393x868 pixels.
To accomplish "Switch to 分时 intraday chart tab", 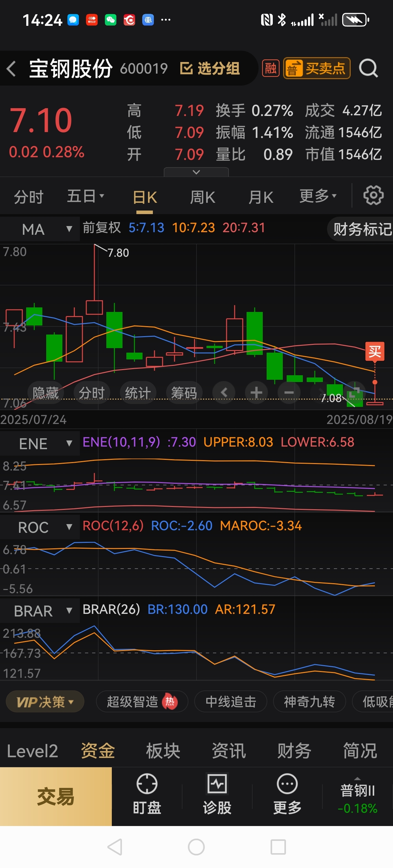I will click(29, 197).
